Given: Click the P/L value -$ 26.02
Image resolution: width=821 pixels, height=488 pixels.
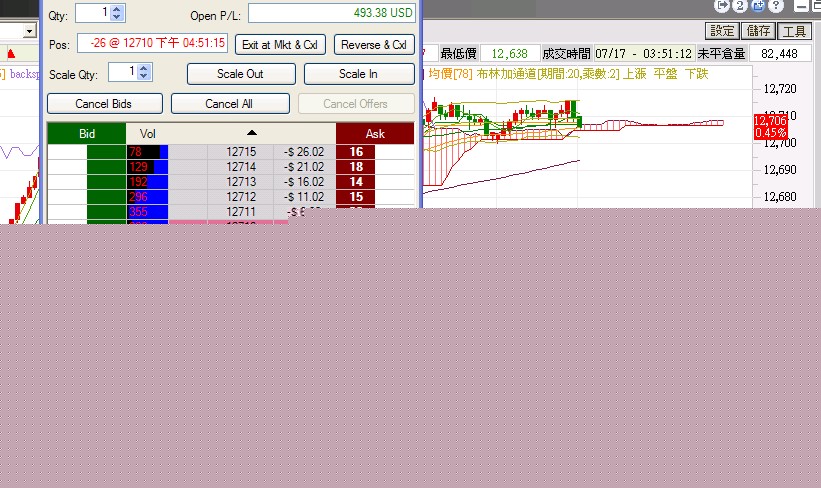Looking at the screenshot, I should 304,152.
